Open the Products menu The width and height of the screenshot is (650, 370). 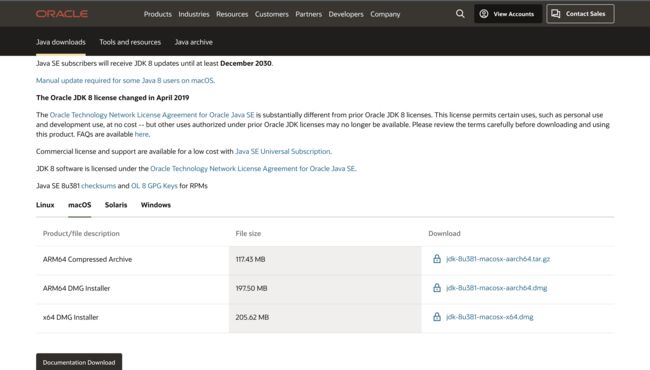(x=158, y=14)
